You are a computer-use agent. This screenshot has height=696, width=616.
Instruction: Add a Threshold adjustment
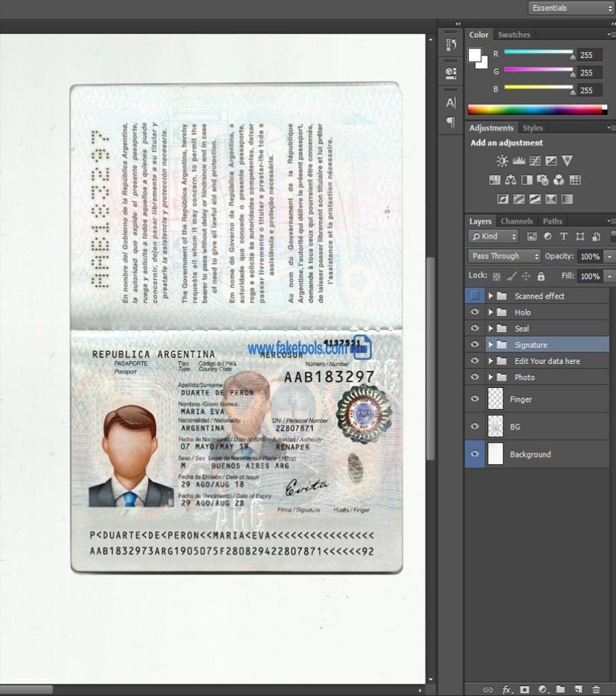click(535, 199)
